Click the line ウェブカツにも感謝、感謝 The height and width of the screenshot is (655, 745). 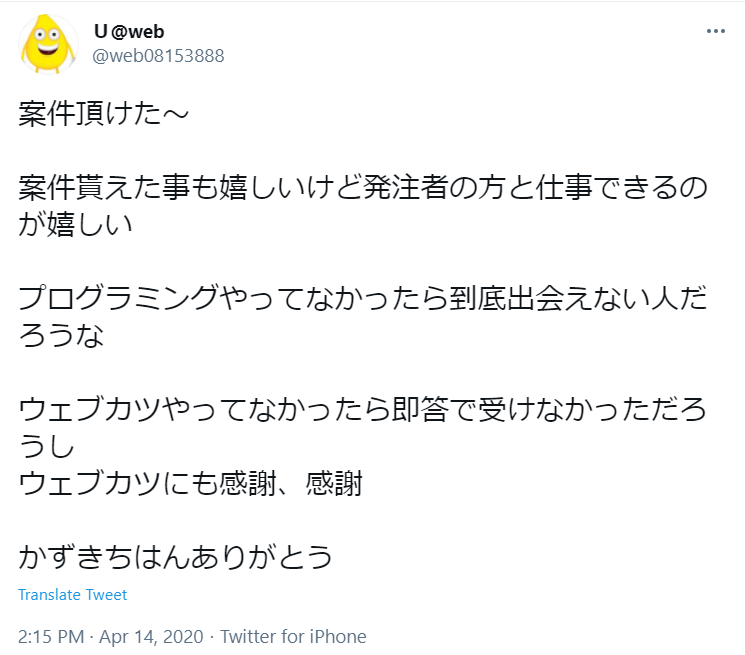[190, 483]
